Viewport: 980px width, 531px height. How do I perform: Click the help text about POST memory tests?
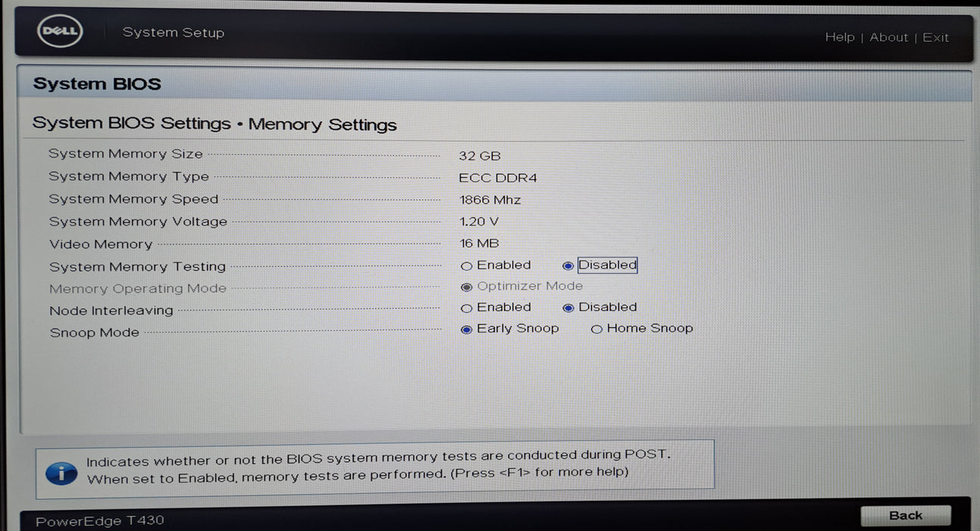(379, 467)
